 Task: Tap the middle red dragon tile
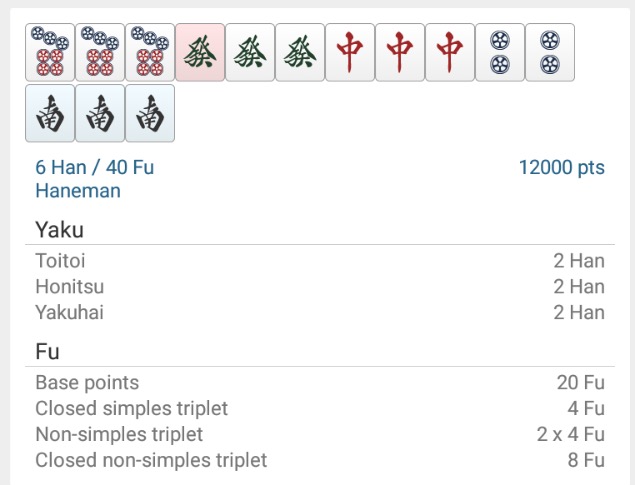(400, 52)
